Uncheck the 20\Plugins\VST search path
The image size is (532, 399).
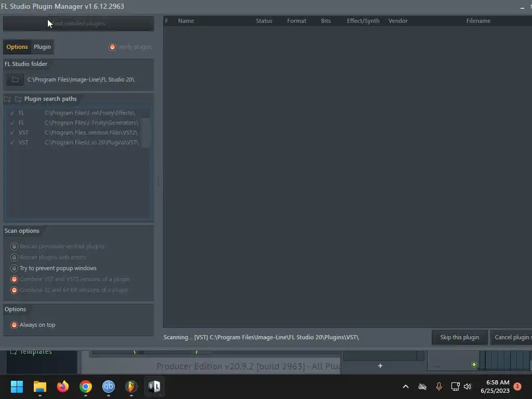click(x=12, y=142)
